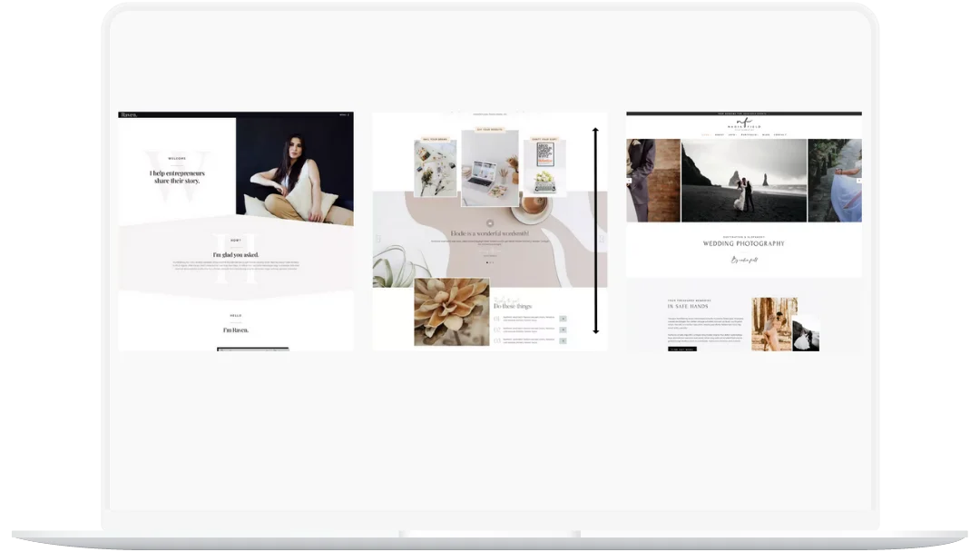The image size is (980, 552).
Task: Open the HOME nav item in wedding template
Action: click(706, 135)
